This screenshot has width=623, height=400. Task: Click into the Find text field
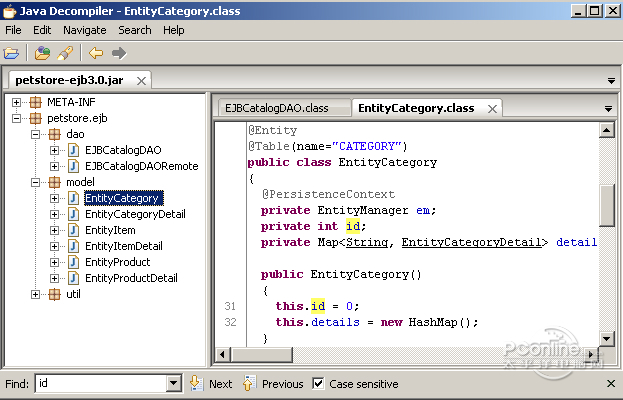click(x=101, y=383)
